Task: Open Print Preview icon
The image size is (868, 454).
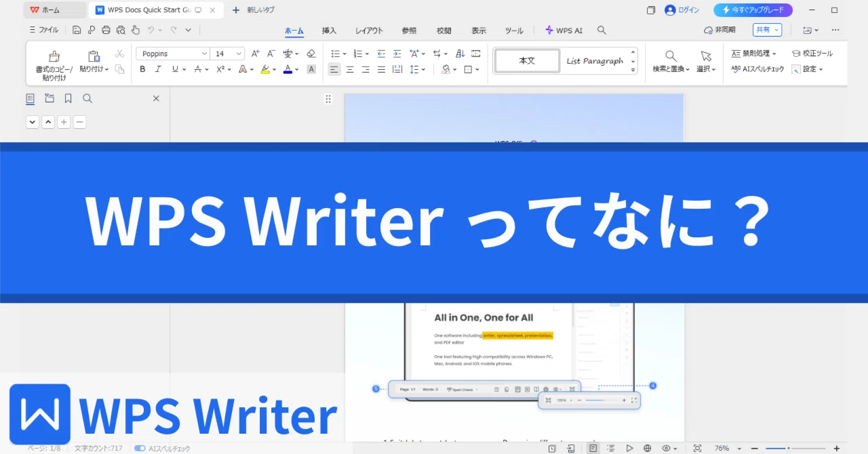Action: (121, 30)
